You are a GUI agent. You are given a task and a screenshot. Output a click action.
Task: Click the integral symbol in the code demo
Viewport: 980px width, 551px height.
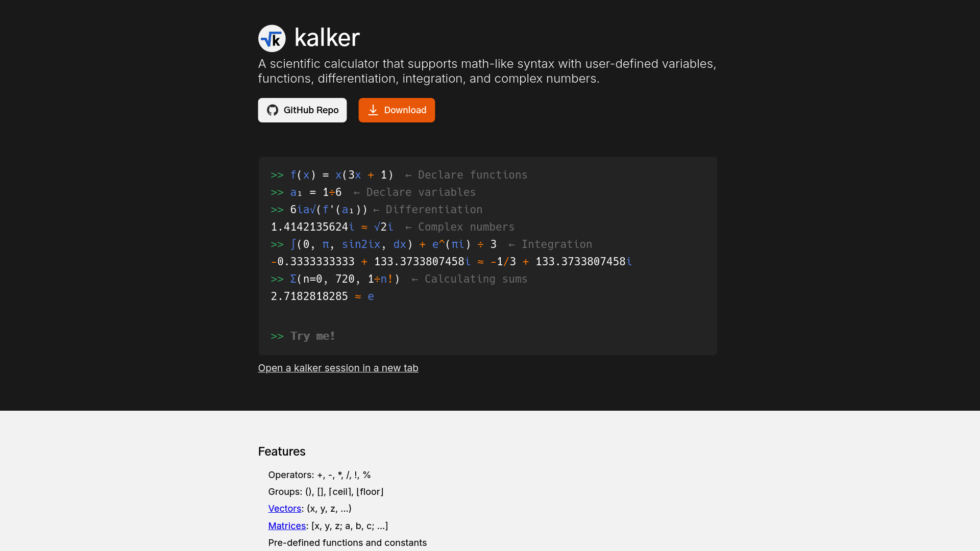tap(293, 244)
